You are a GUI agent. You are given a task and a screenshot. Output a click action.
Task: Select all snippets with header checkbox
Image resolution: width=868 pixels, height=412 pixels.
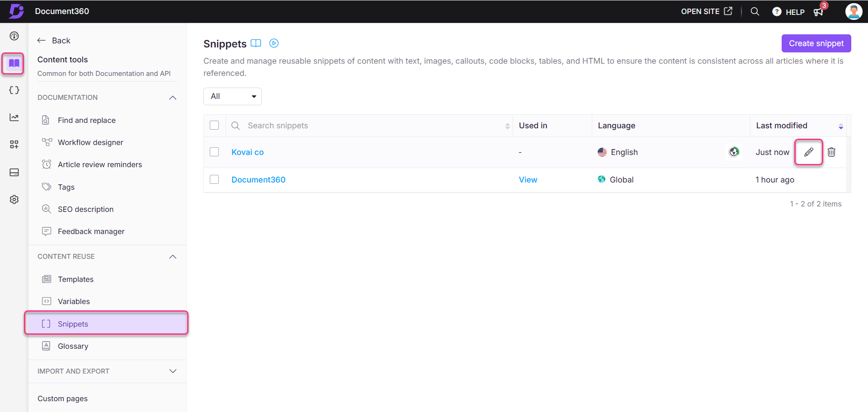(214, 125)
